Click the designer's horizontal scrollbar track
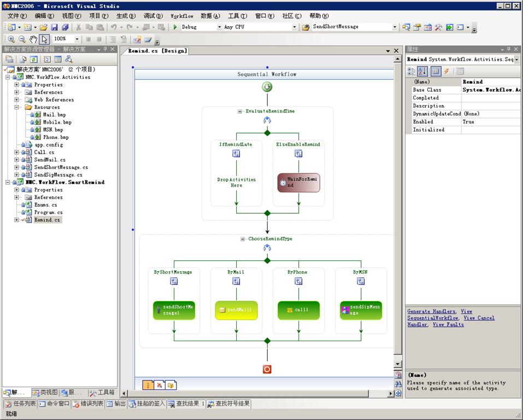The image size is (523, 420). (256, 394)
